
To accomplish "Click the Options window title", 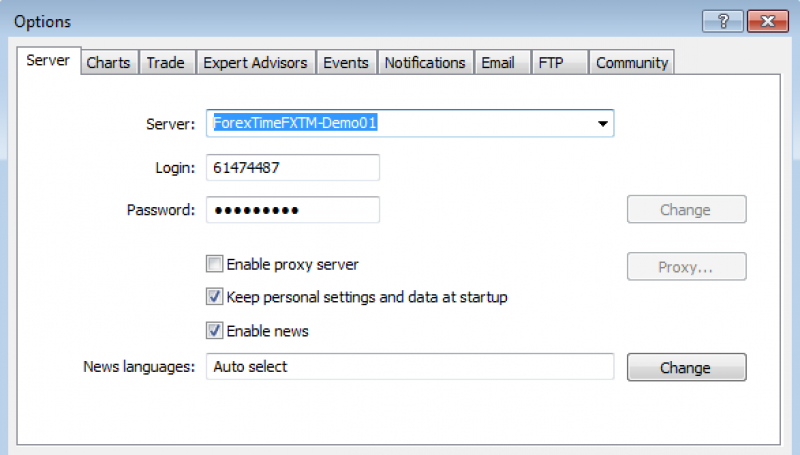I will [x=42, y=21].
